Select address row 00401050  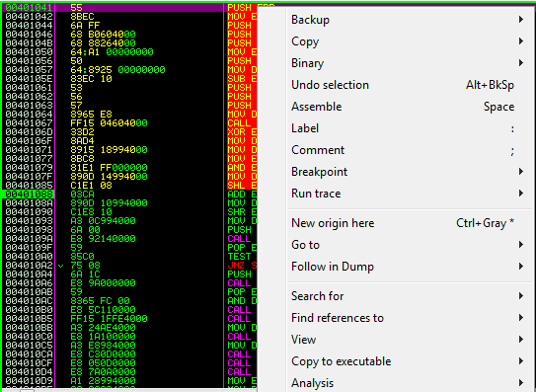point(29,52)
